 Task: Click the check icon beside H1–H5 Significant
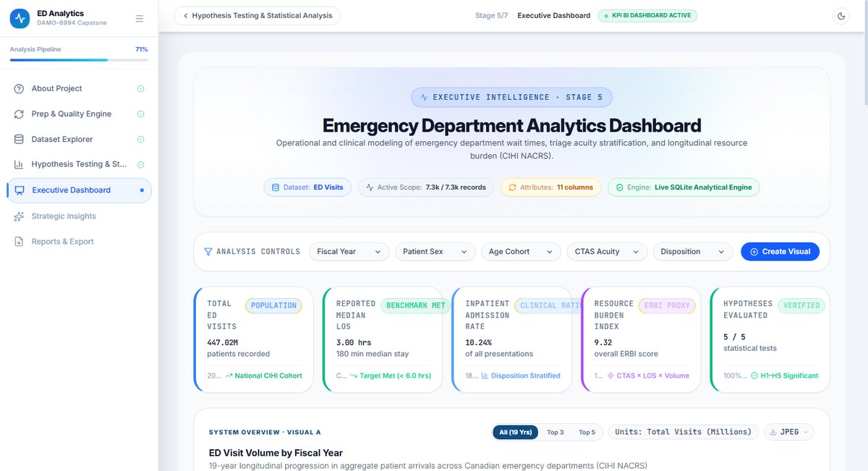point(754,375)
